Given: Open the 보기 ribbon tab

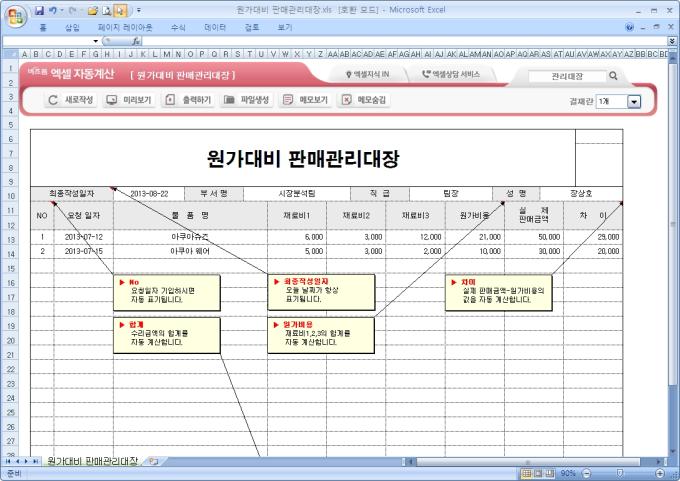Looking at the screenshot, I should (x=285, y=27).
